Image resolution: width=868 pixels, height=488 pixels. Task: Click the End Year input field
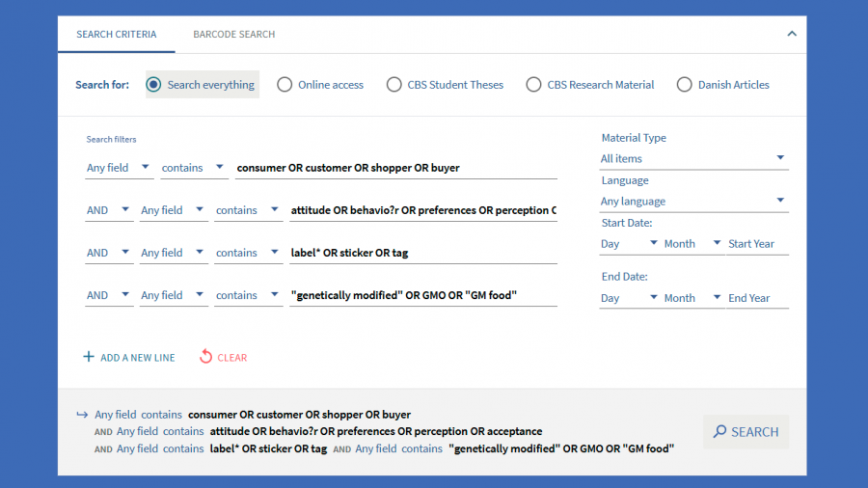(757, 298)
